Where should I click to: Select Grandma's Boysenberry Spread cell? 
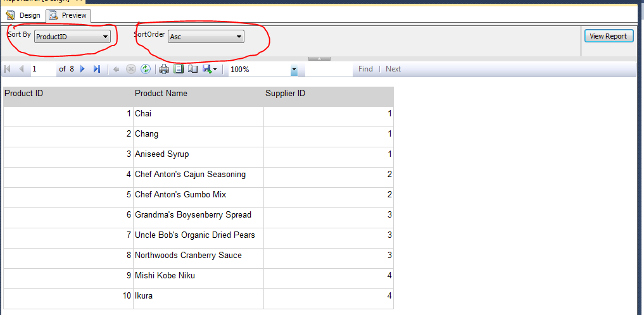(198, 218)
